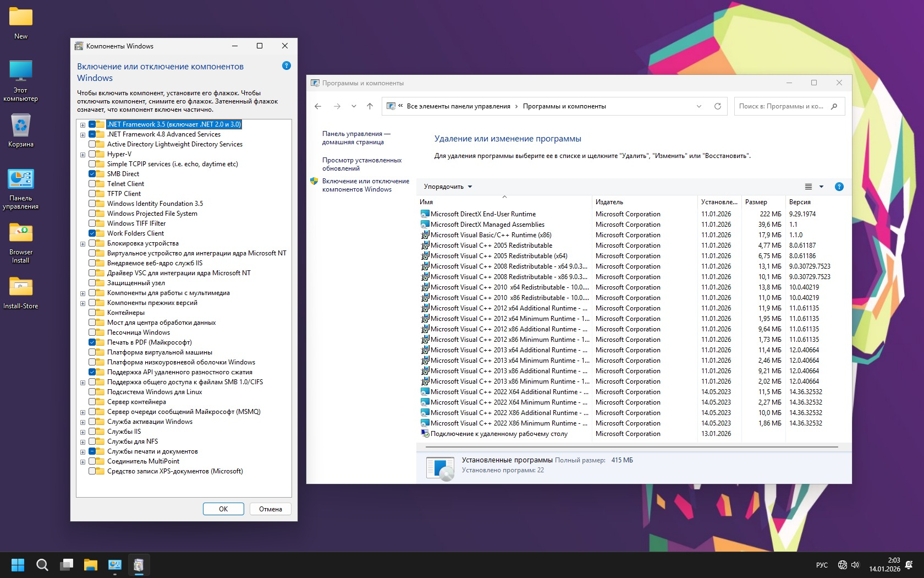
Task: Tick the Hyper-V checkbox
Action: tap(92, 154)
